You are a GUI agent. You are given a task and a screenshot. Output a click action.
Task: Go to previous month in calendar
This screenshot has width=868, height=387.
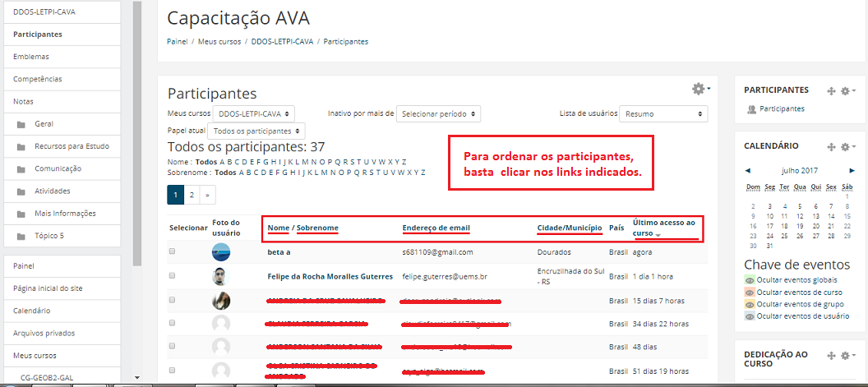(x=748, y=171)
